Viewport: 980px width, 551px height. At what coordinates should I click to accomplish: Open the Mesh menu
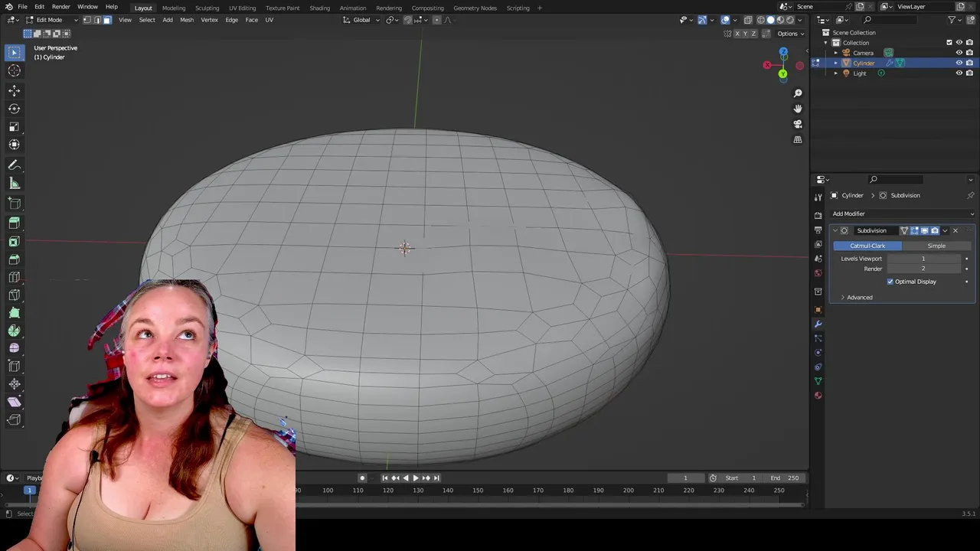point(186,20)
